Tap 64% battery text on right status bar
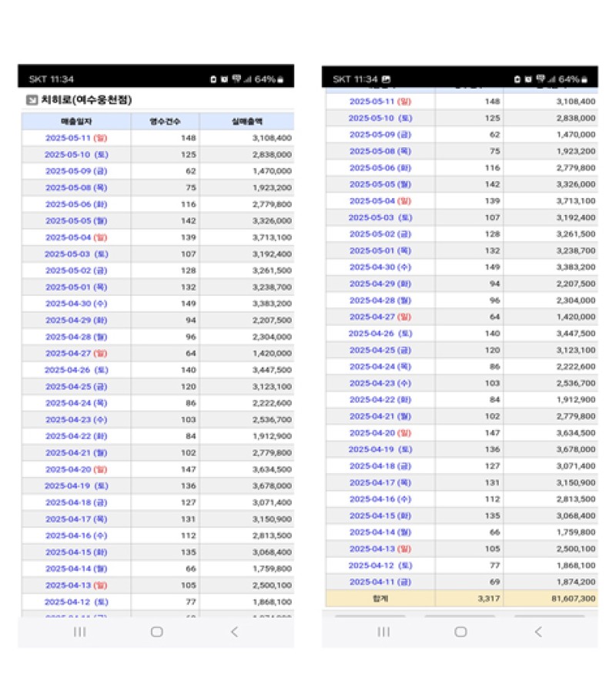Viewport: 616px width, 688px height. (569, 79)
